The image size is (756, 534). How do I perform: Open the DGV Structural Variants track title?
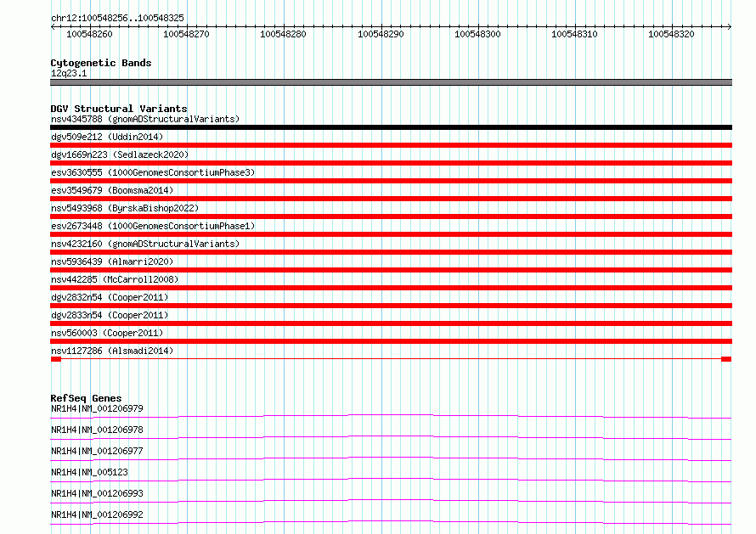119,109
